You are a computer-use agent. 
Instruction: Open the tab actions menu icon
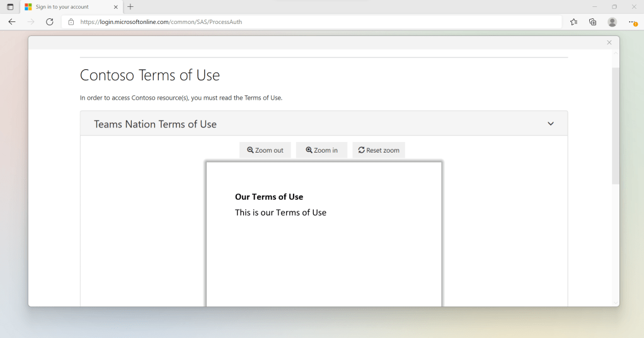[x=10, y=7]
